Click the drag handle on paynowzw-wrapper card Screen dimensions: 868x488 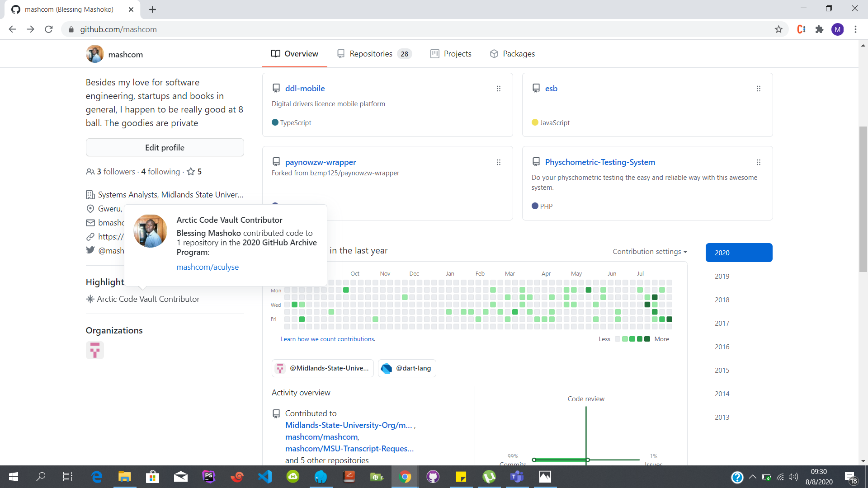point(499,162)
